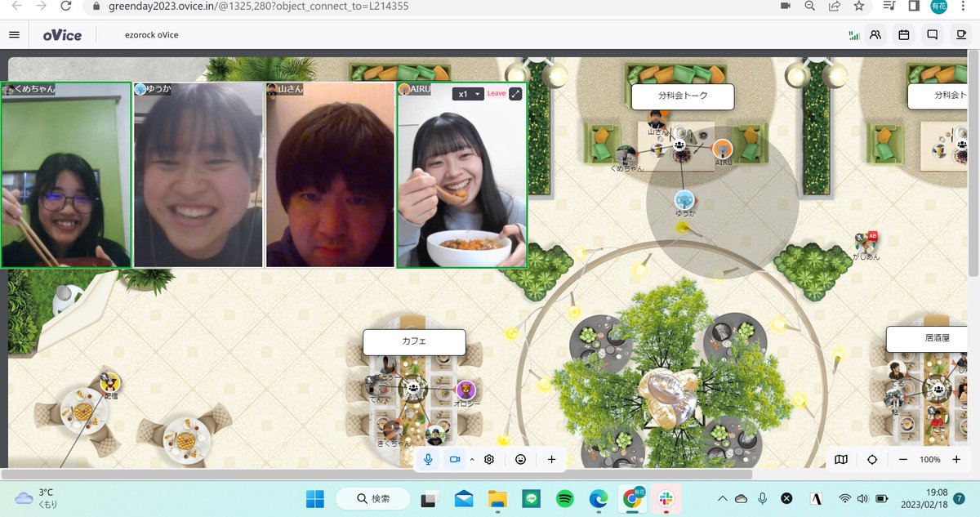This screenshot has height=517, width=980.
Task: Toggle the microphone in bottom toolbar
Action: 427,459
